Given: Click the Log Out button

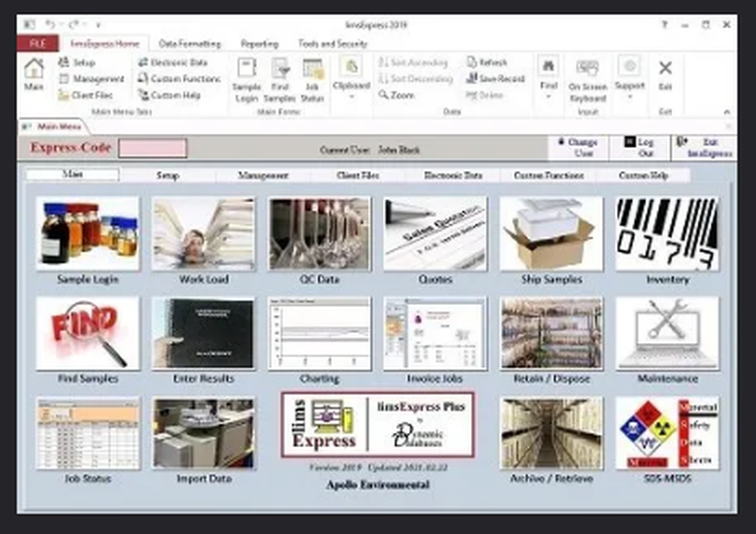Looking at the screenshot, I should 640,147.
